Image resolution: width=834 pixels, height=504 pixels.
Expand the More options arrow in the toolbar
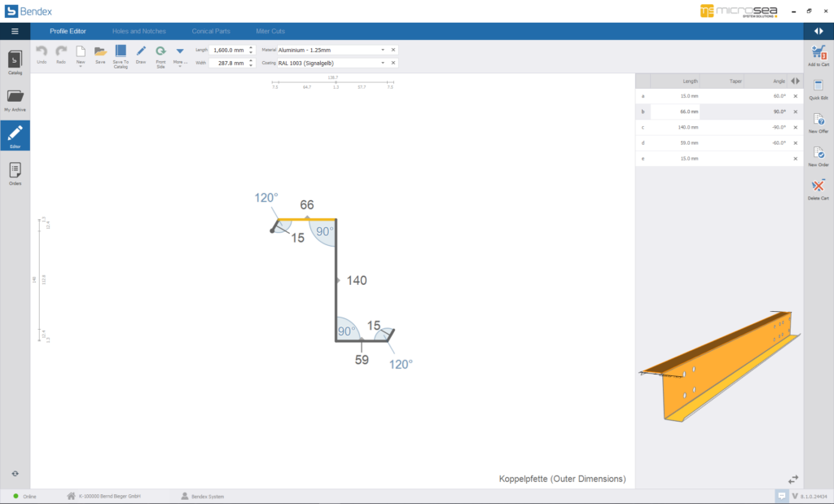click(x=180, y=50)
